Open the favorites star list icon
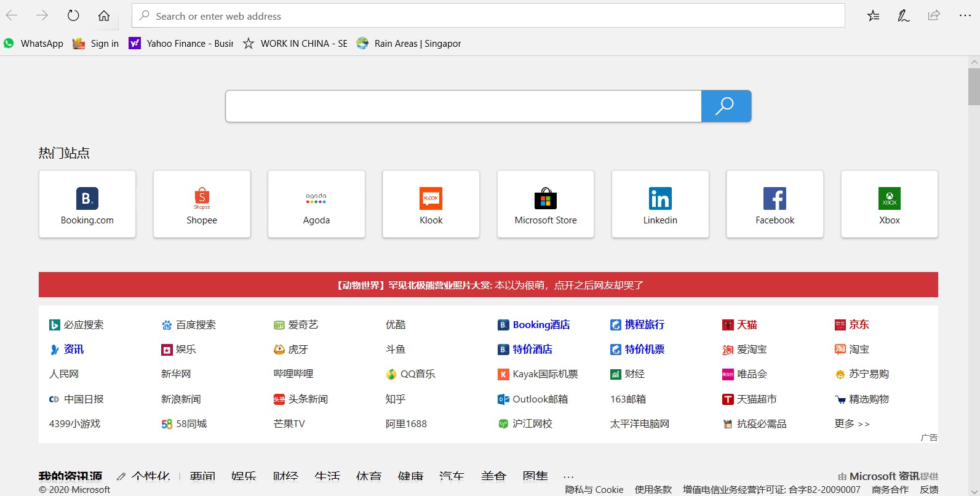Screen dimensions: 980x496 tap(873, 16)
